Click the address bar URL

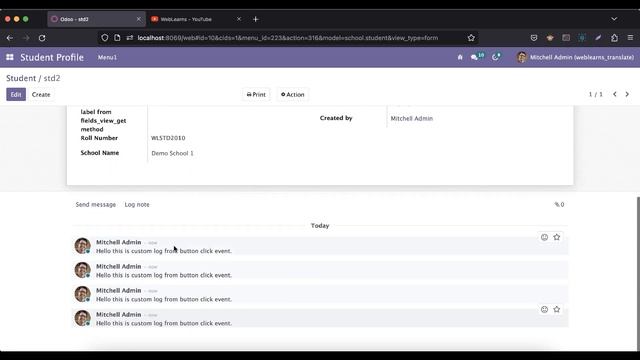coord(287,38)
